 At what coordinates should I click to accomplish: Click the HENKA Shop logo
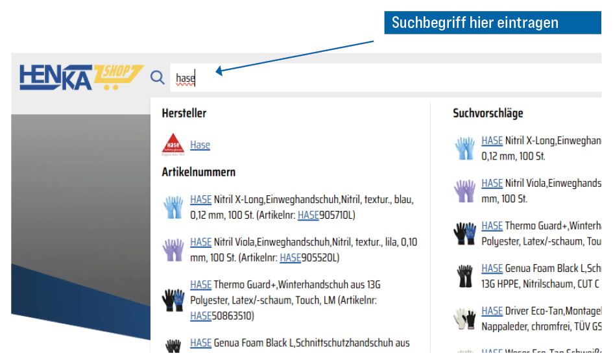click(80, 77)
